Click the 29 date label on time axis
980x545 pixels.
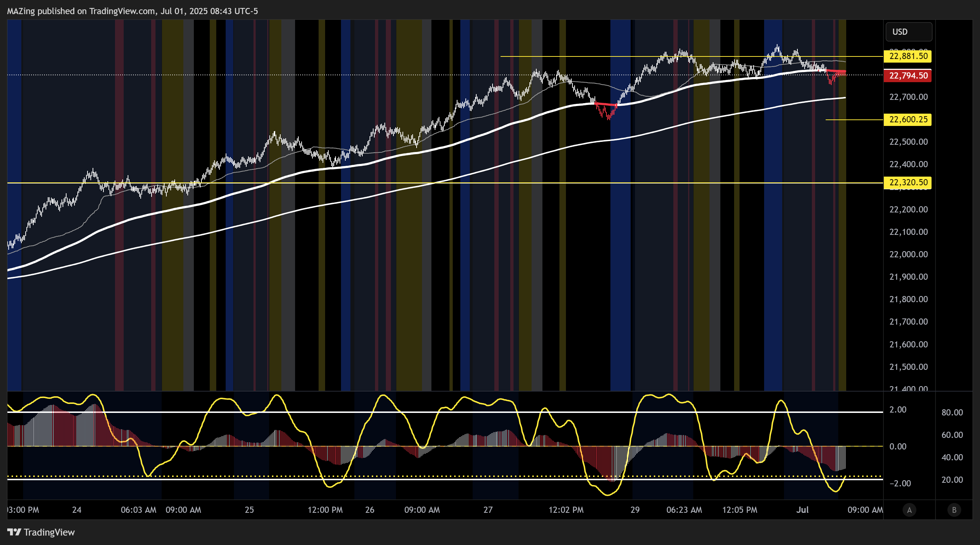pyautogui.click(x=635, y=510)
